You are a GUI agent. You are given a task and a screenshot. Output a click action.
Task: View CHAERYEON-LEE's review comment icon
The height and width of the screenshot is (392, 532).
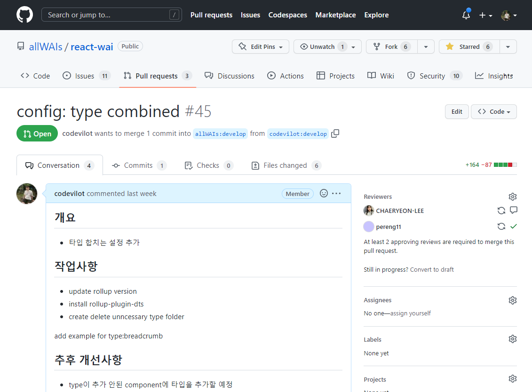513,210
